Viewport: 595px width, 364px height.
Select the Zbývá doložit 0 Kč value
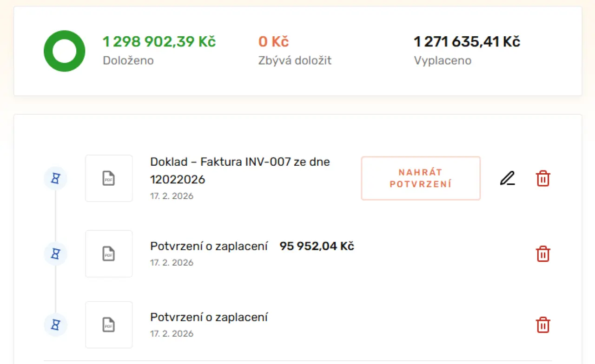tap(274, 42)
